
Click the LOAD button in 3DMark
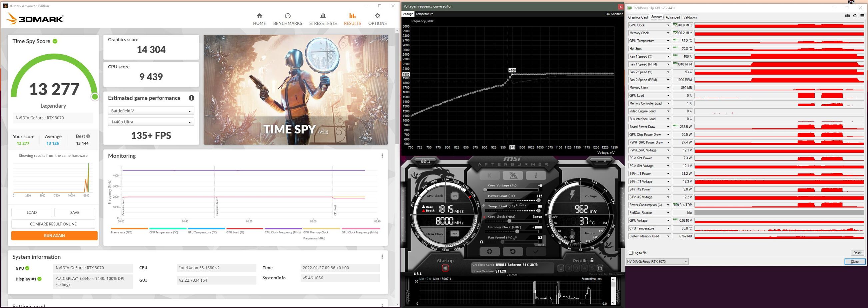coord(32,212)
